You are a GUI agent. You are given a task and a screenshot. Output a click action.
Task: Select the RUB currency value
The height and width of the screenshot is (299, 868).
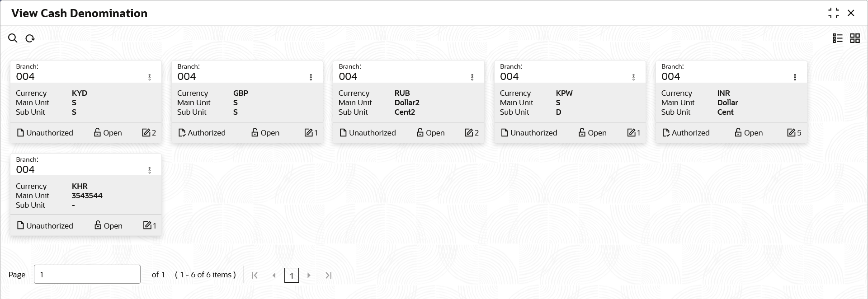402,93
